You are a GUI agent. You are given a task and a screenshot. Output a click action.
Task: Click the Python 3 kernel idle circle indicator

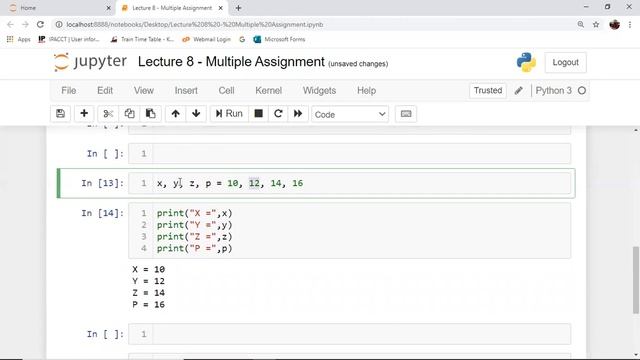coord(582,91)
